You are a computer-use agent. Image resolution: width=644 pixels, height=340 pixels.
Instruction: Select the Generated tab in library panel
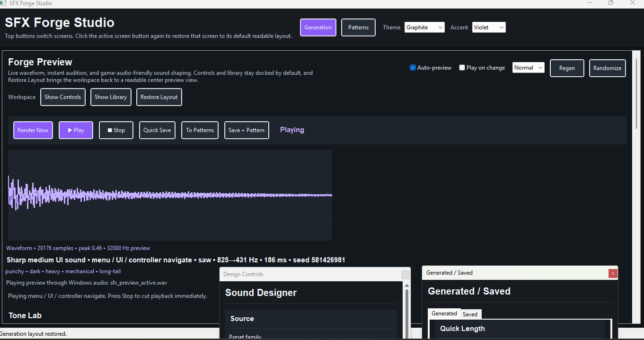pyautogui.click(x=444, y=313)
